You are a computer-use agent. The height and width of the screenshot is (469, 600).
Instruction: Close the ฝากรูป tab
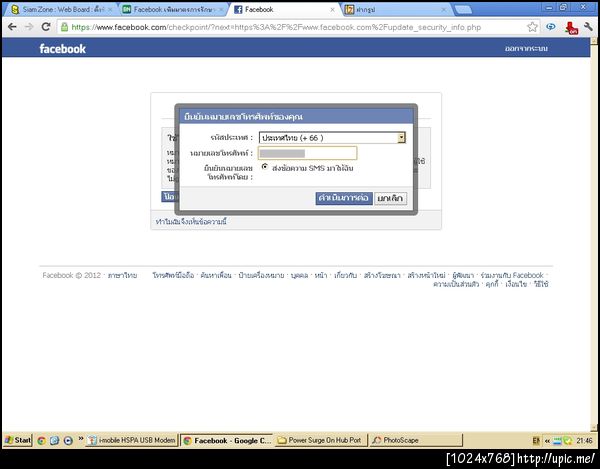pos(443,10)
